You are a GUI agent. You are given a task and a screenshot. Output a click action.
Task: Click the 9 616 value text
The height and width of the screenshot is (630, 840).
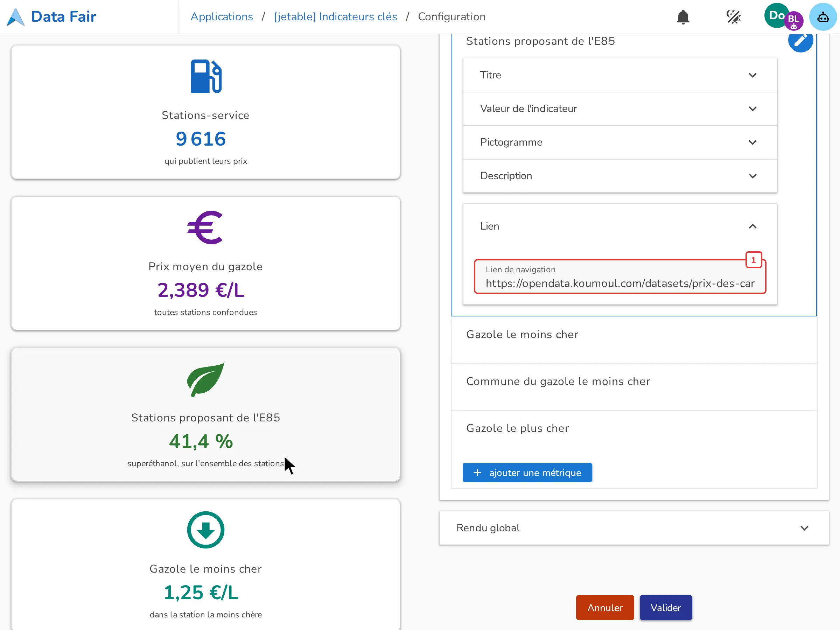(201, 139)
